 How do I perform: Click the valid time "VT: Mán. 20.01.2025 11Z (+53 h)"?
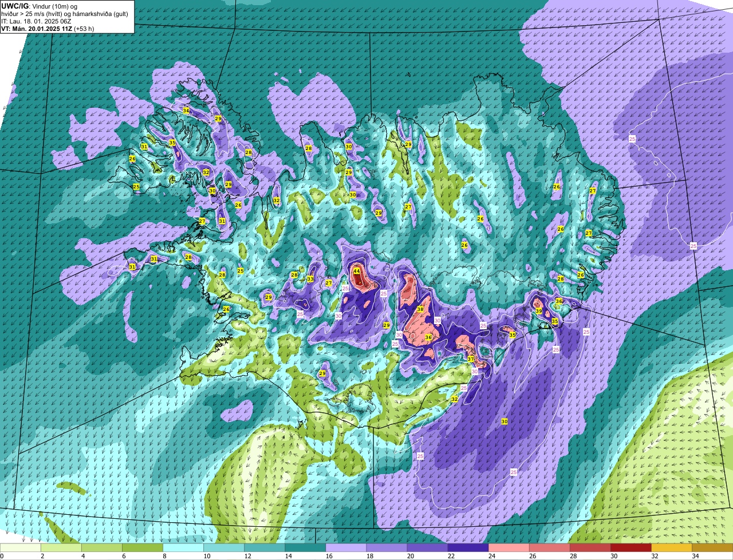[48, 28]
